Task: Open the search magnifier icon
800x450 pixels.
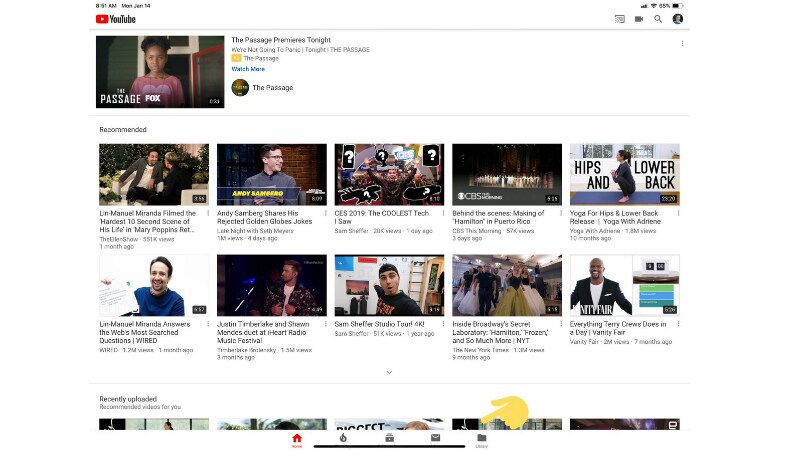Action: click(x=658, y=19)
